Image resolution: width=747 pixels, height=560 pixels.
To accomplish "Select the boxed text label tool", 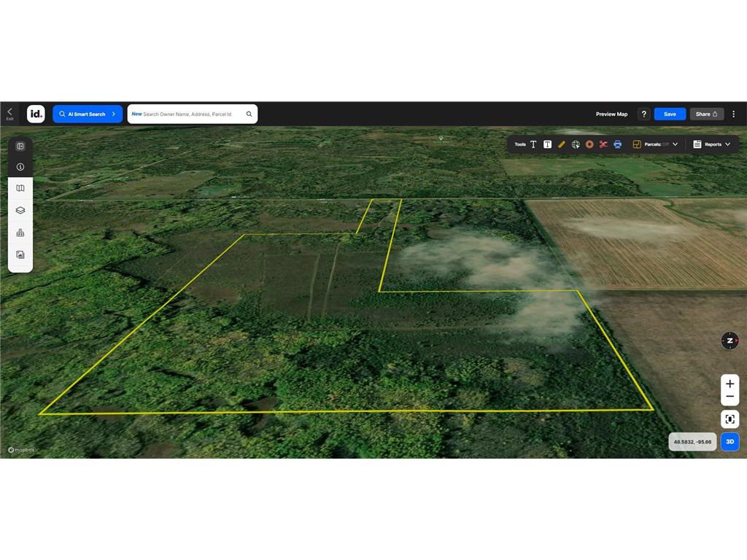I will pyautogui.click(x=547, y=144).
